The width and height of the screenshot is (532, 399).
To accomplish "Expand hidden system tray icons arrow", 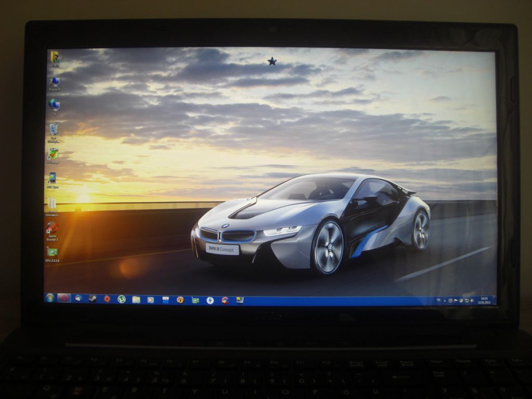I will click(x=445, y=301).
